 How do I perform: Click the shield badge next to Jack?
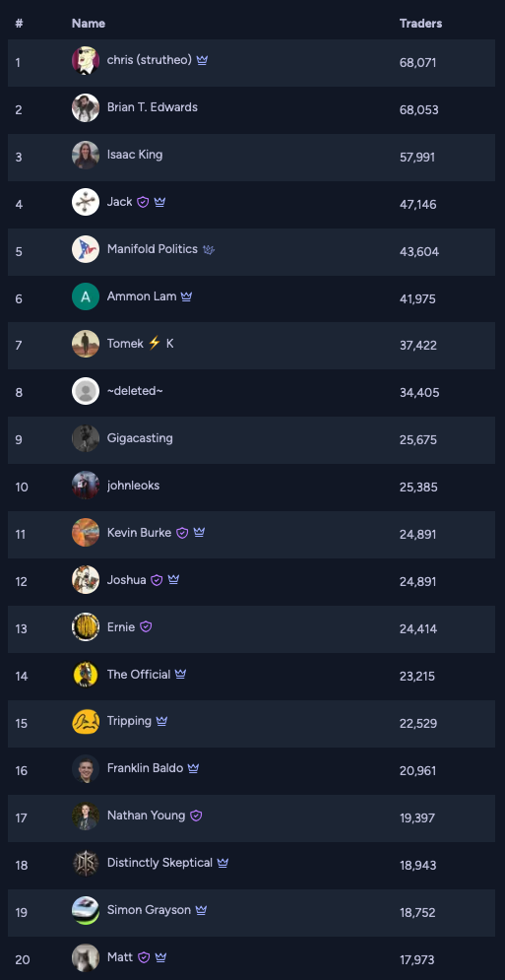pyautogui.click(x=143, y=203)
